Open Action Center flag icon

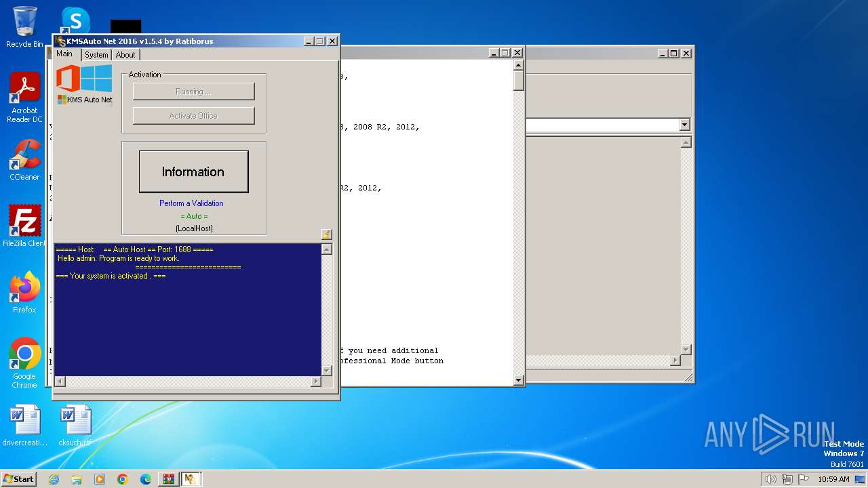(x=804, y=479)
